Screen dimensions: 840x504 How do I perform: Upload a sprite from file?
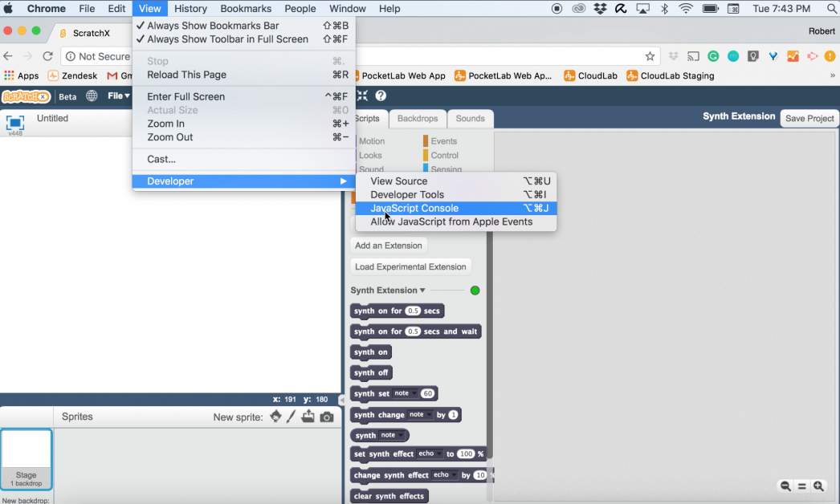tap(308, 417)
